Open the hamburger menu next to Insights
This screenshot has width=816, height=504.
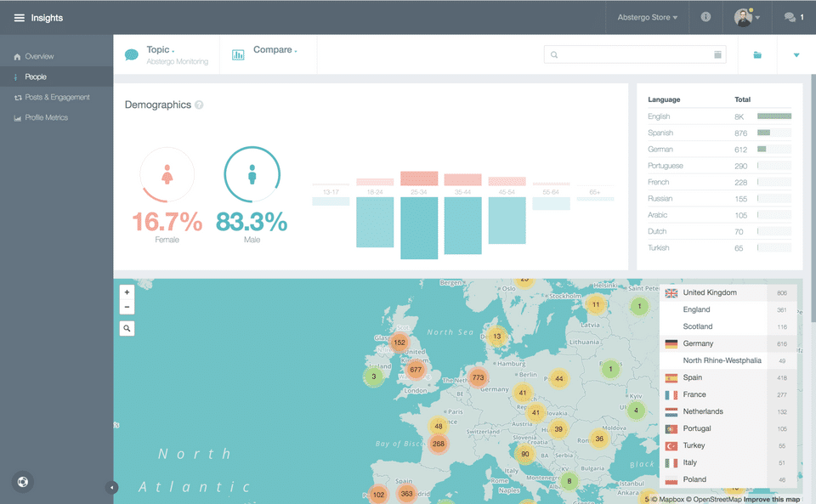pos(20,18)
